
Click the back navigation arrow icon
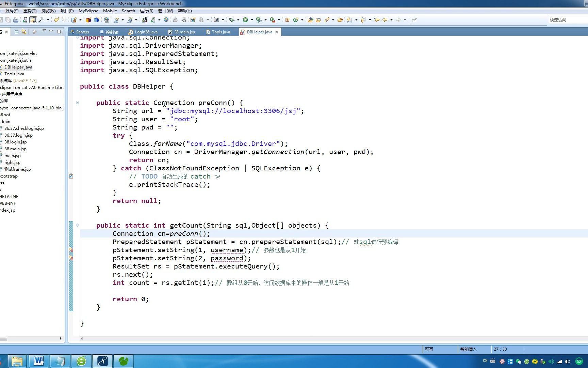(385, 20)
